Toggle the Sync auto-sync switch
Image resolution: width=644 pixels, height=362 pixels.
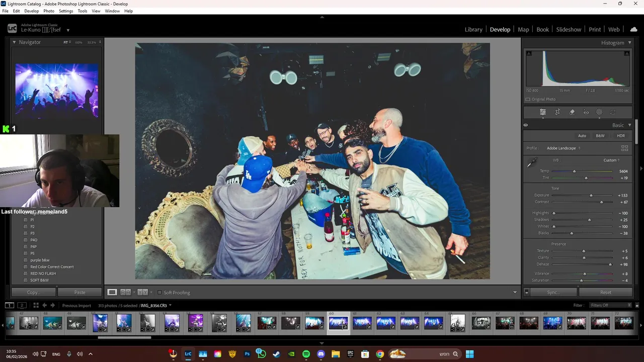click(527, 292)
